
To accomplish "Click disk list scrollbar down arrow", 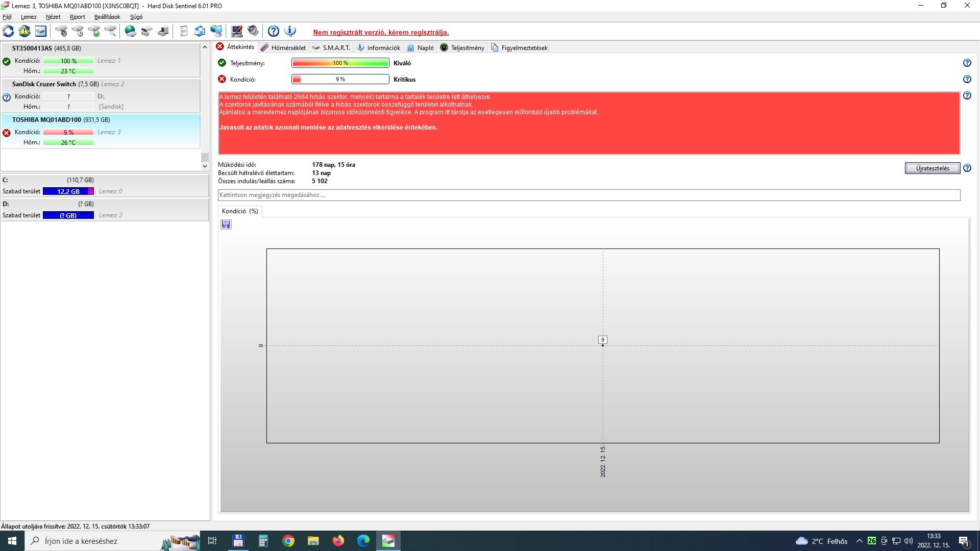I will pos(205,166).
